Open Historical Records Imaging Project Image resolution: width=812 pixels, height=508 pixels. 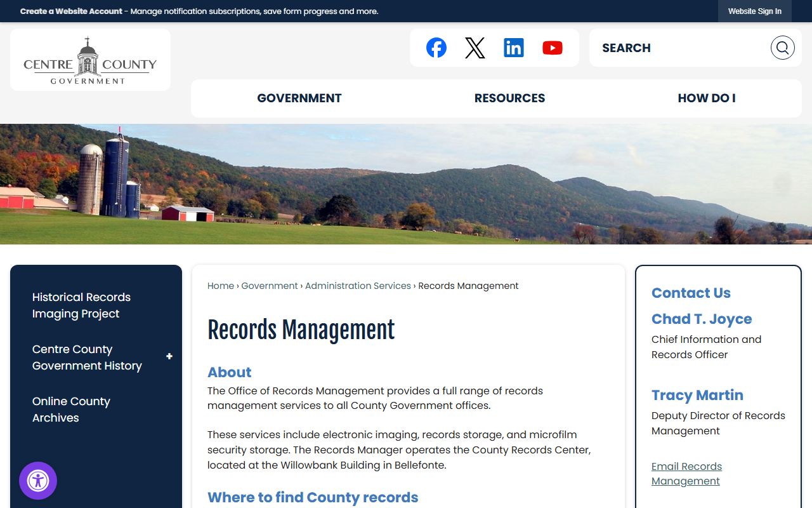coord(81,305)
